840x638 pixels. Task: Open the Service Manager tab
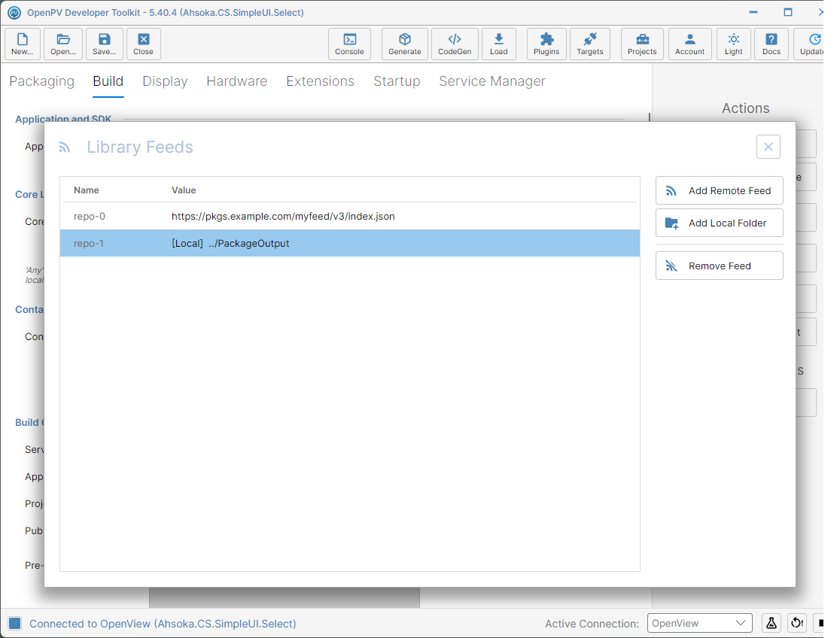click(492, 81)
